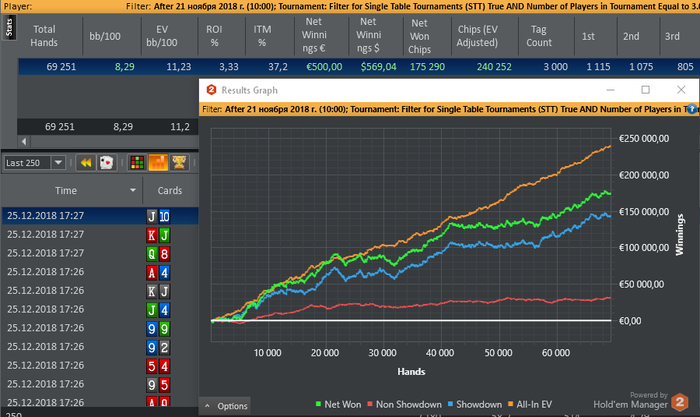Click the $569,04 net winnings cell
Viewport: 700px width, 417px height.
pyautogui.click(x=378, y=67)
